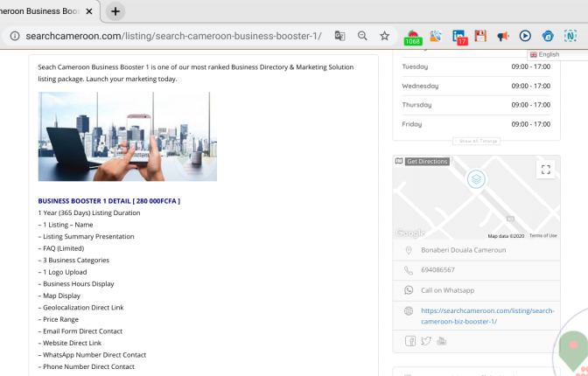Click 'Email Form Direct Contact' line
The height and width of the screenshot is (376, 588).
80,331
